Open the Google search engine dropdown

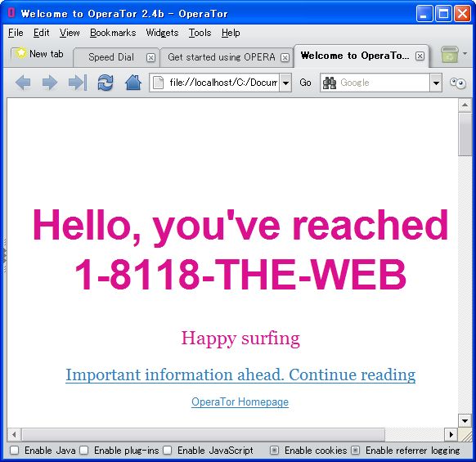[x=436, y=83]
